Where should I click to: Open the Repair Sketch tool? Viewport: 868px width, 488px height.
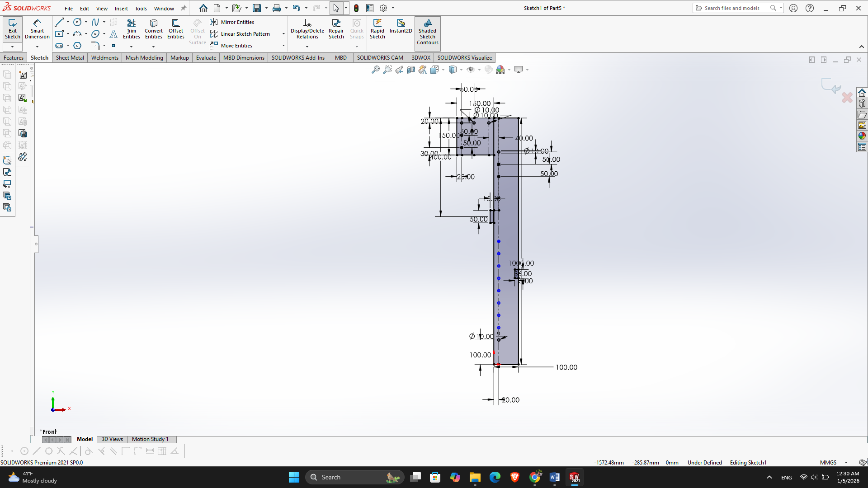(x=336, y=29)
